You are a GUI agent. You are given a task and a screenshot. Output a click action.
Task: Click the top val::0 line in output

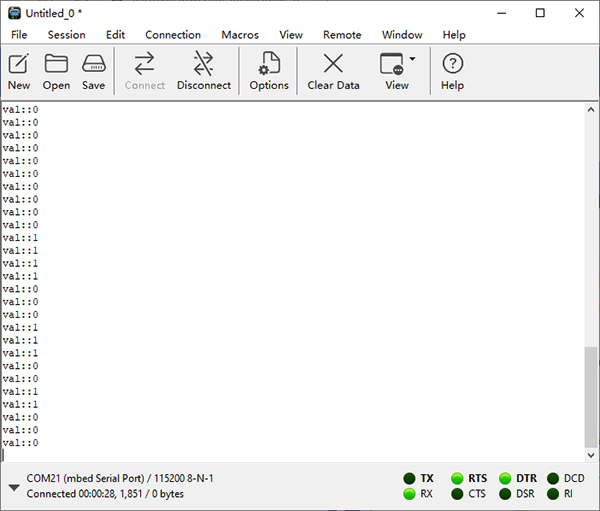pos(20,109)
